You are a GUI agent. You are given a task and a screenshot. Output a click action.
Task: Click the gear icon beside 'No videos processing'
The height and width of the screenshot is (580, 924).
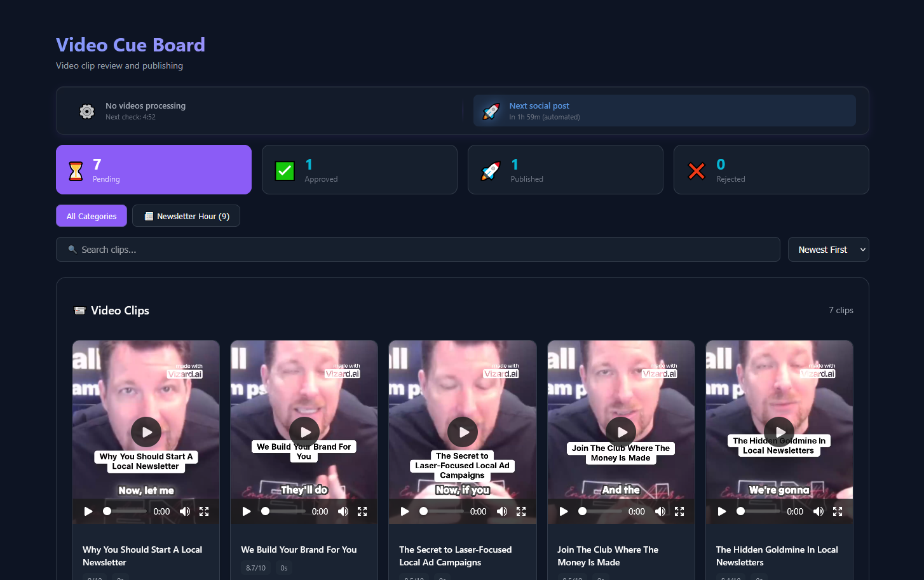tap(87, 111)
